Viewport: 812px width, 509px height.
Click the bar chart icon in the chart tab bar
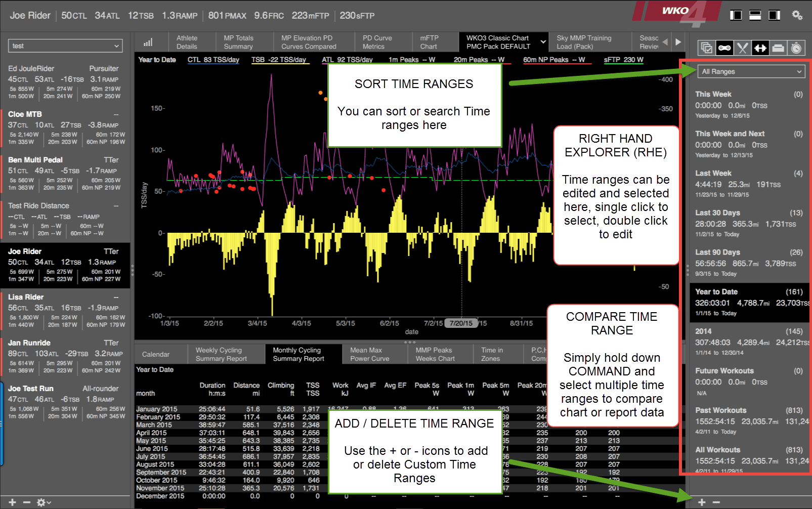pyautogui.click(x=148, y=43)
